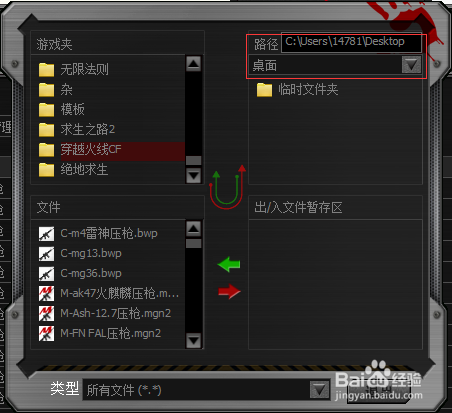This screenshot has width=452, height=413.
Task: Select the C-m4雷神压枪.bwp file icon
Action: point(46,234)
